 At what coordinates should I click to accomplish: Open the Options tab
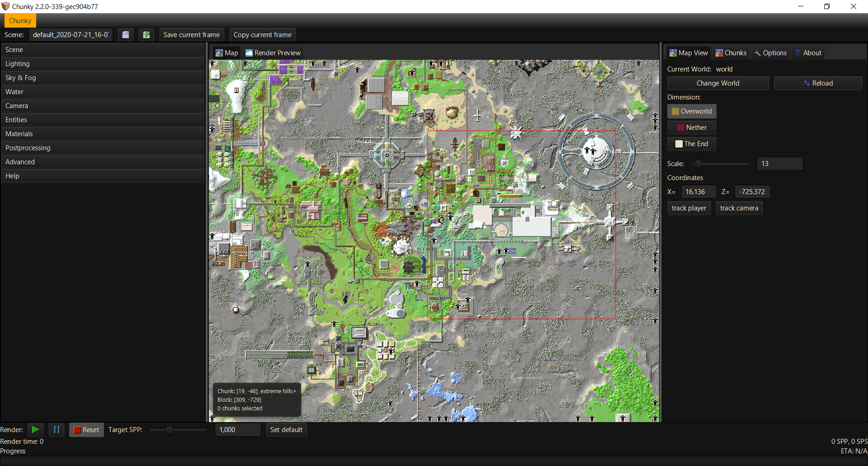point(771,53)
